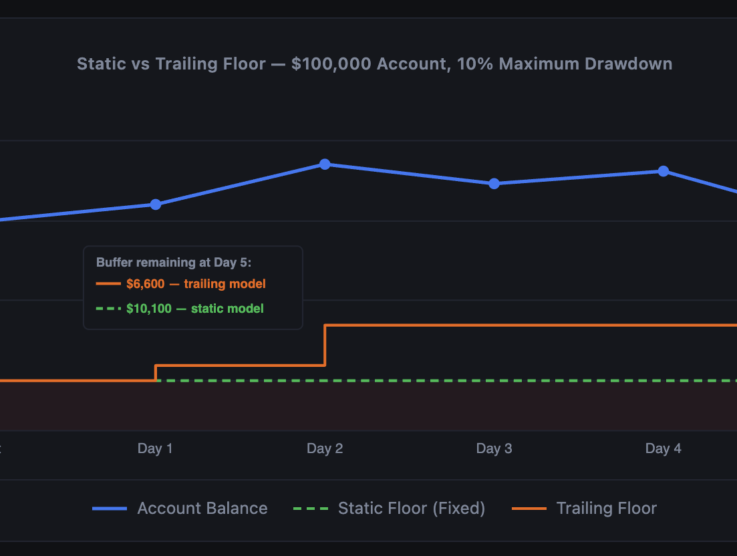
Task: Select the $10,100 static model text
Action: 194,309
